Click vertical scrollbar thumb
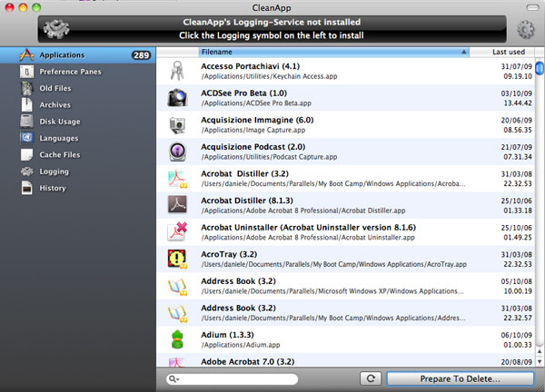 point(539,68)
